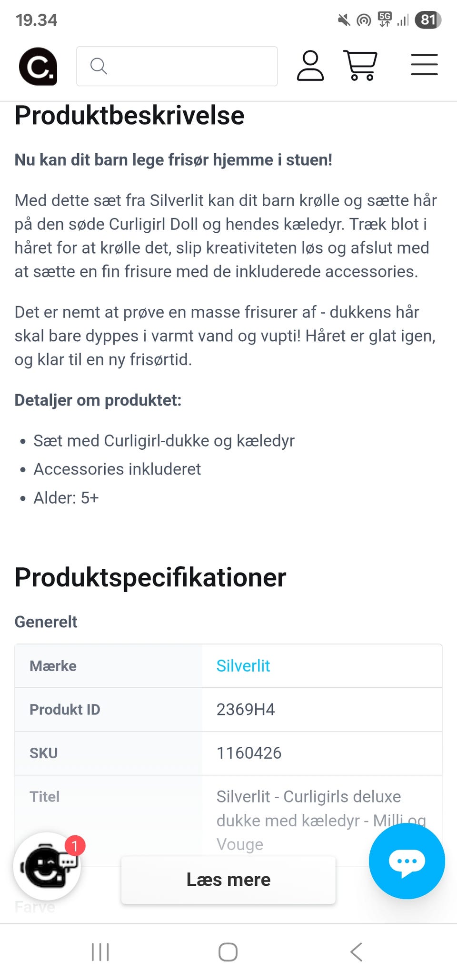Select the Produkt ID table row
Viewport: 457px width, 980px height.
coord(228,710)
